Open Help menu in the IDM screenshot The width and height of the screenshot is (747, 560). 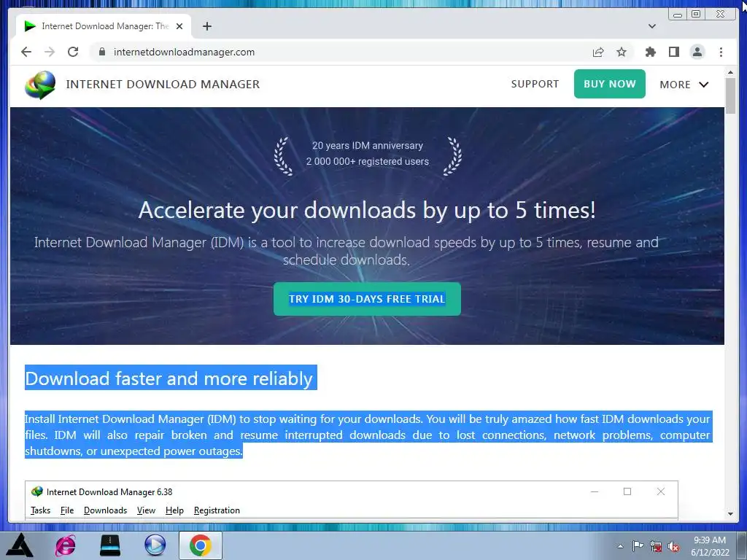coord(174,510)
